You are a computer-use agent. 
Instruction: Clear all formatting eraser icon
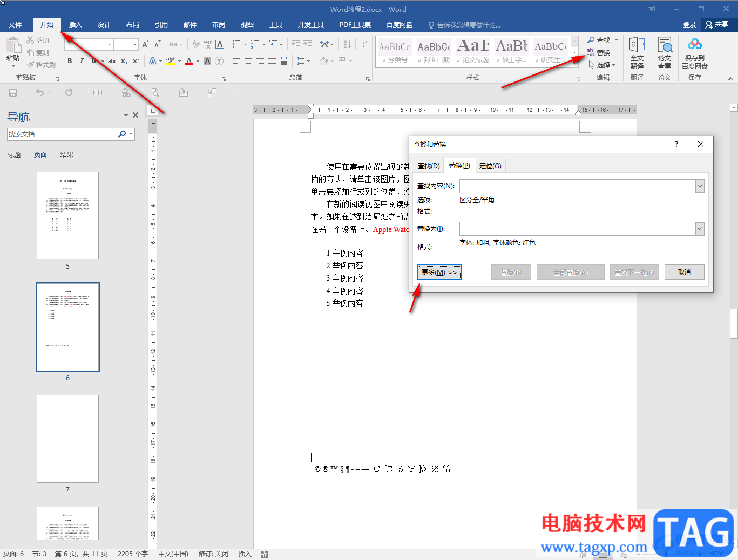point(196,45)
